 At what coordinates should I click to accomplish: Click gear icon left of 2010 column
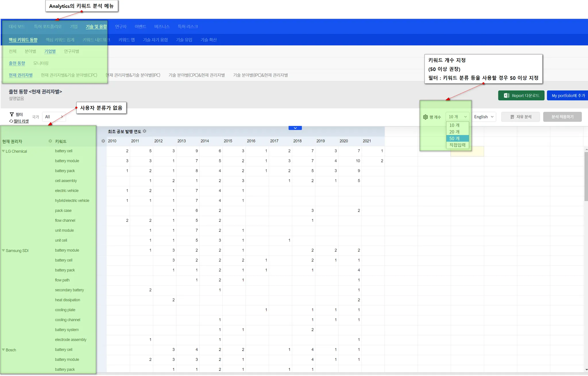pos(103,141)
